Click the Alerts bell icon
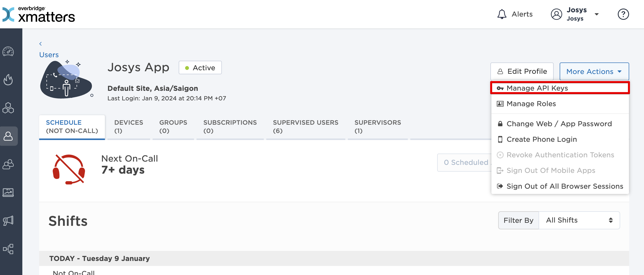 502,14
